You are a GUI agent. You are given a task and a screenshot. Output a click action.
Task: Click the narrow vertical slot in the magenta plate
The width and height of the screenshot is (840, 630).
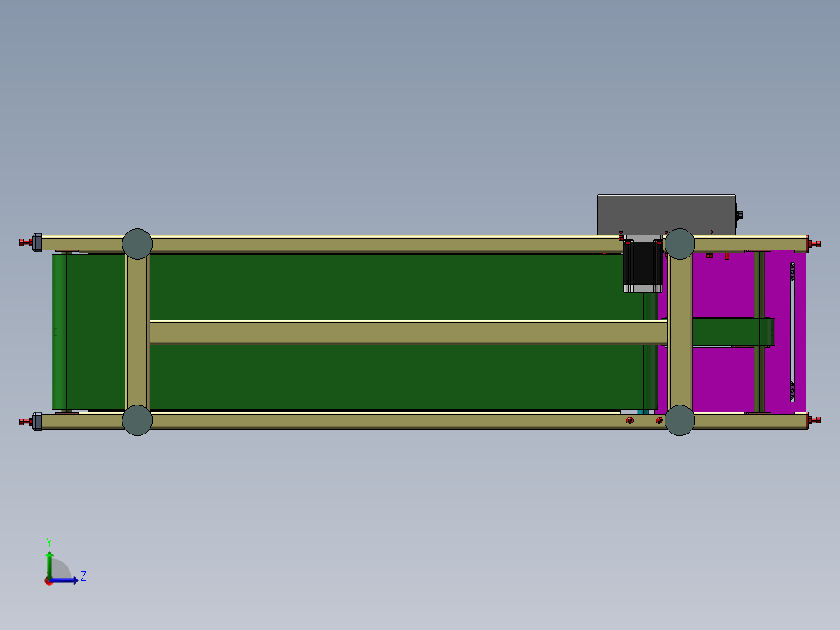click(x=792, y=332)
